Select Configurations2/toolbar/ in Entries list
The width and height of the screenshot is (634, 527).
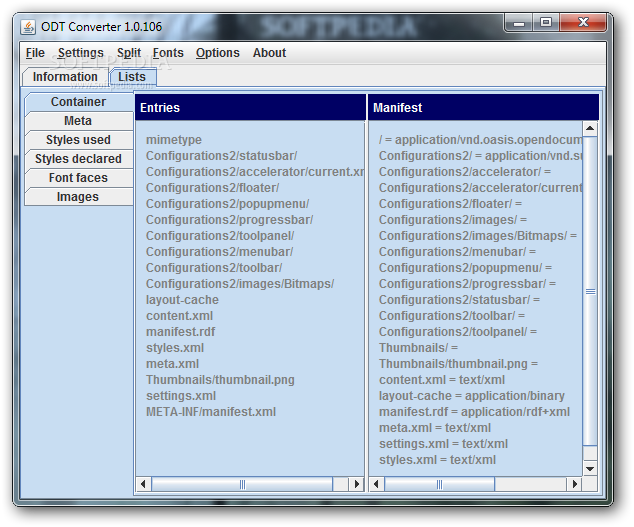pyautogui.click(x=214, y=268)
